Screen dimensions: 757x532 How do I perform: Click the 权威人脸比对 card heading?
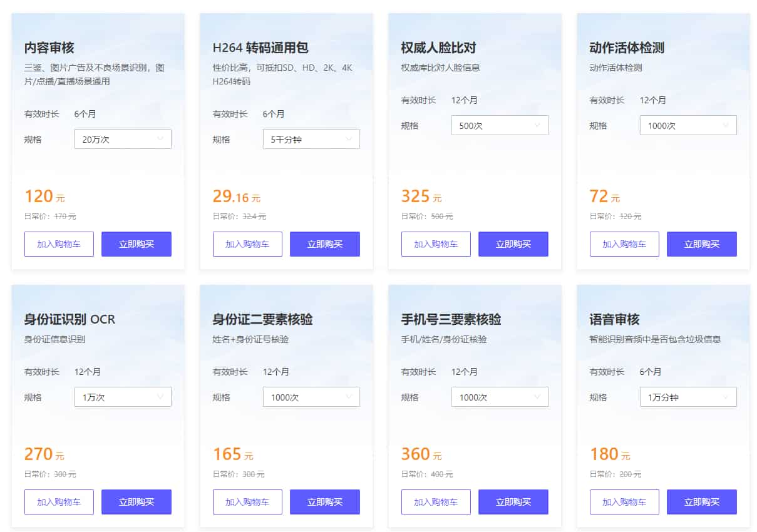tap(438, 48)
